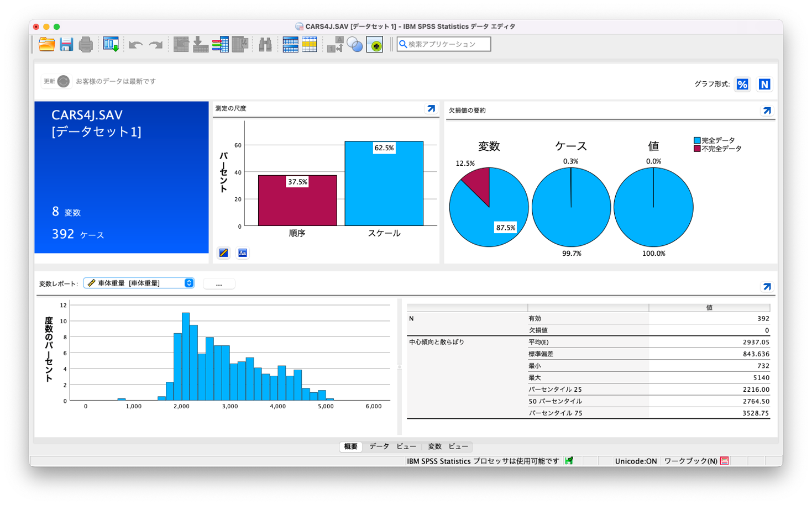
Task: Open a data file with the folder icon
Action: [x=47, y=44]
